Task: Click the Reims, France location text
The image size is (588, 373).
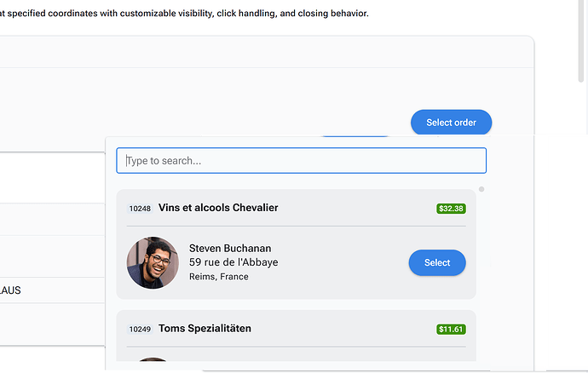Action: click(219, 277)
